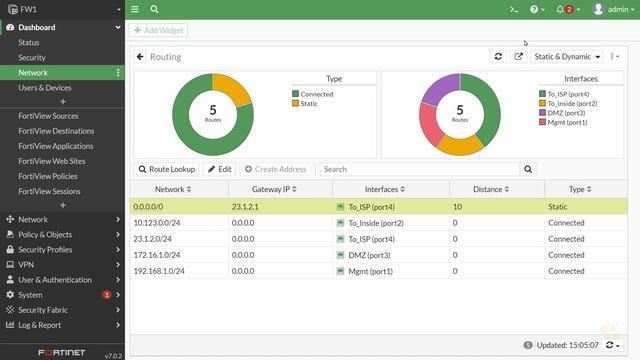Click the status circle icon beside Updated time
The width and height of the screenshot is (640, 360).
click(528, 345)
